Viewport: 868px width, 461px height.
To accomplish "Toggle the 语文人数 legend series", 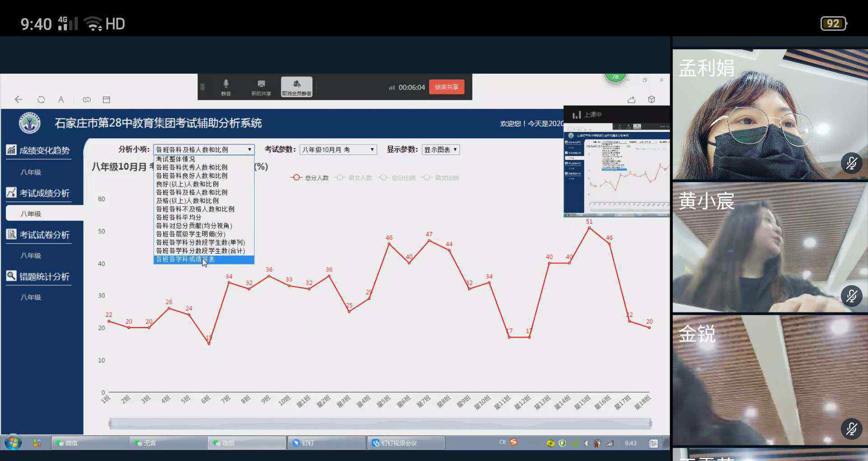I will point(353,178).
